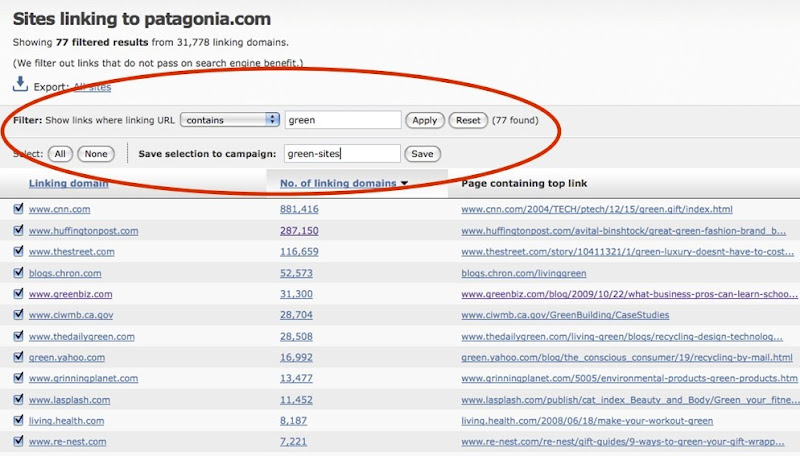Toggle checkbox for www.re-nest.com

[18, 441]
